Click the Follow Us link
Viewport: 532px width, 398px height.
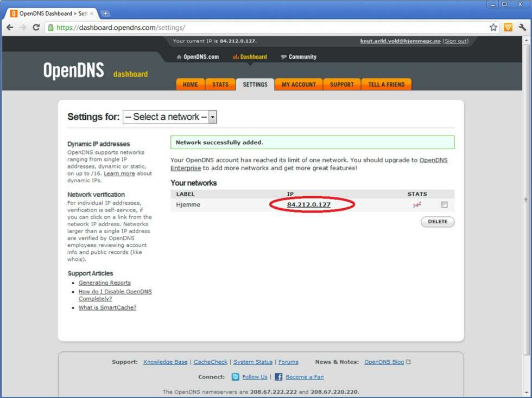coord(255,377)
